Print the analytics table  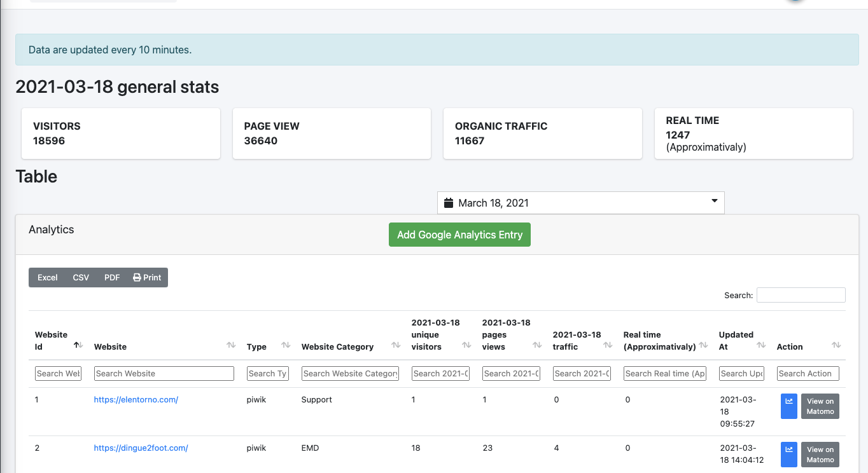click(x=147, y=278)
